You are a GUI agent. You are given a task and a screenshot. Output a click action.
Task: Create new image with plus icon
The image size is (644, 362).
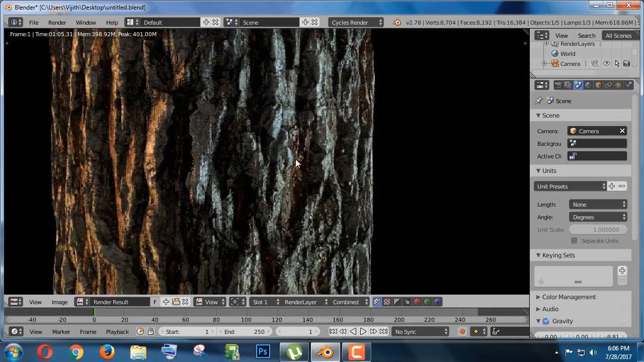click(x=166, y=302)
